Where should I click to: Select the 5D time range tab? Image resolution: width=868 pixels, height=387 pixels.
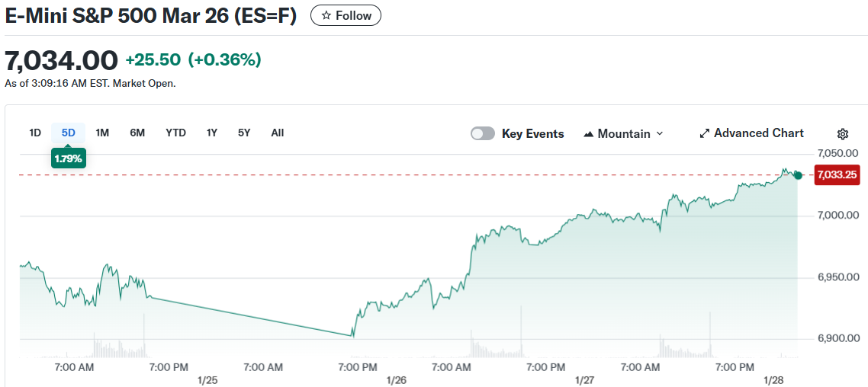coord(69,133)
